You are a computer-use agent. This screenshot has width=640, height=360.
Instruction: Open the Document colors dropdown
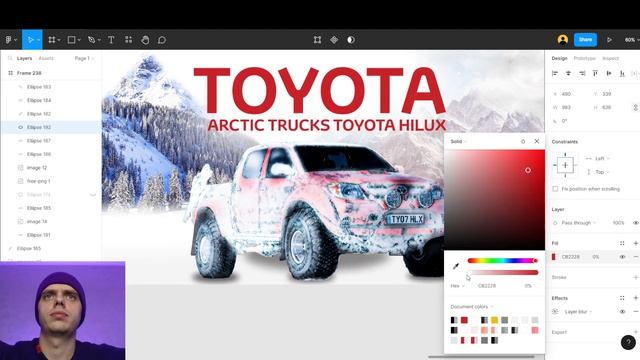click(472, 307)
